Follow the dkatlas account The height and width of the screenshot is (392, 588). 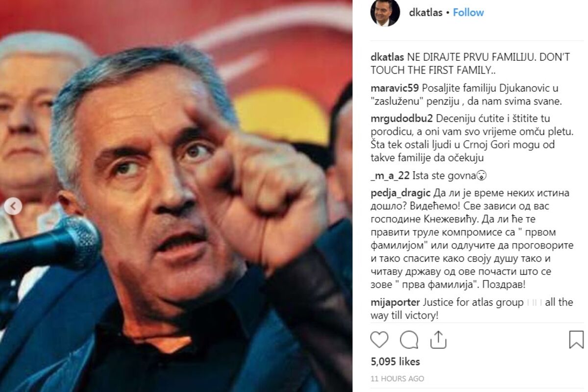pos(468,13)
